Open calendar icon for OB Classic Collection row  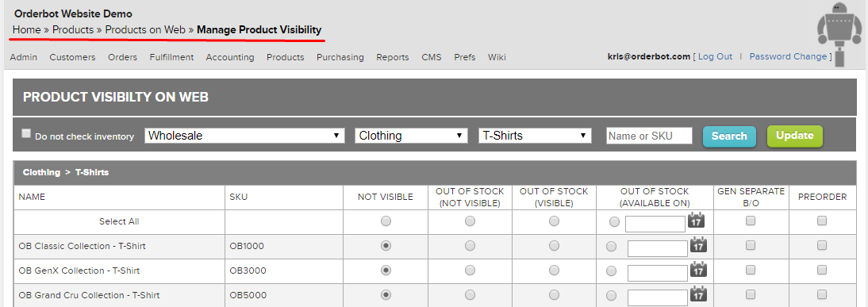(699, 245)
